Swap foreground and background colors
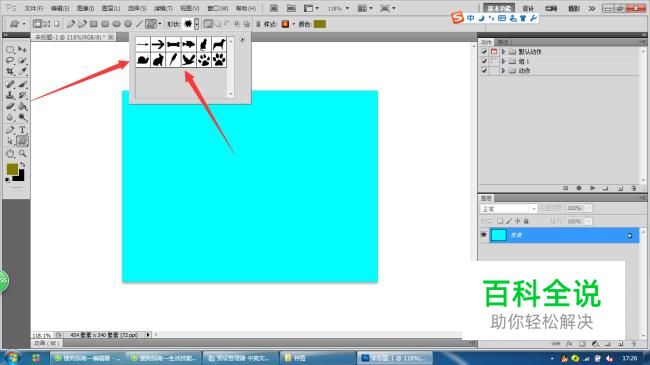650x365 pixels. pos(22,165)
